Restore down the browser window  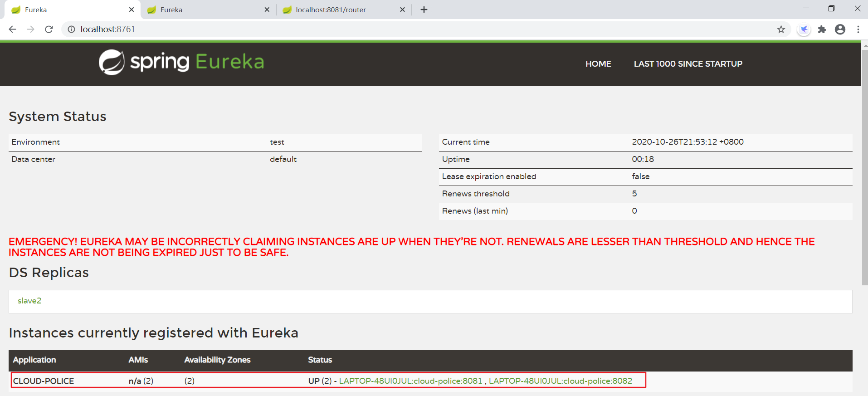point(831,8)
